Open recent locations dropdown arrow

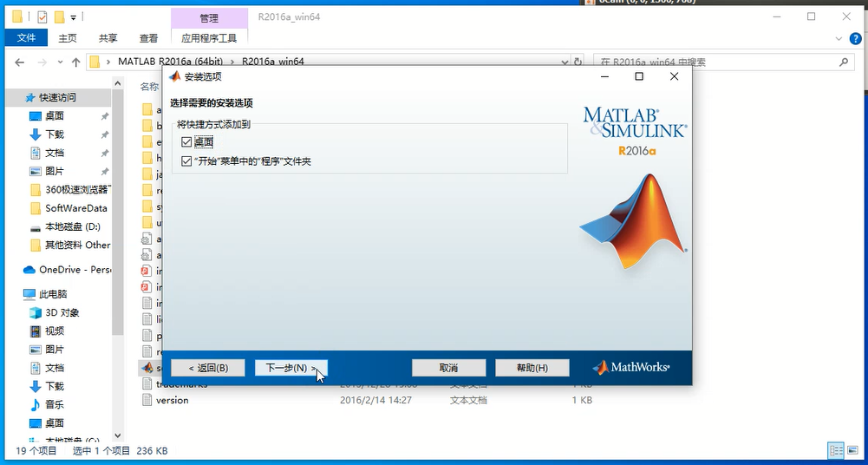[60, 62]
